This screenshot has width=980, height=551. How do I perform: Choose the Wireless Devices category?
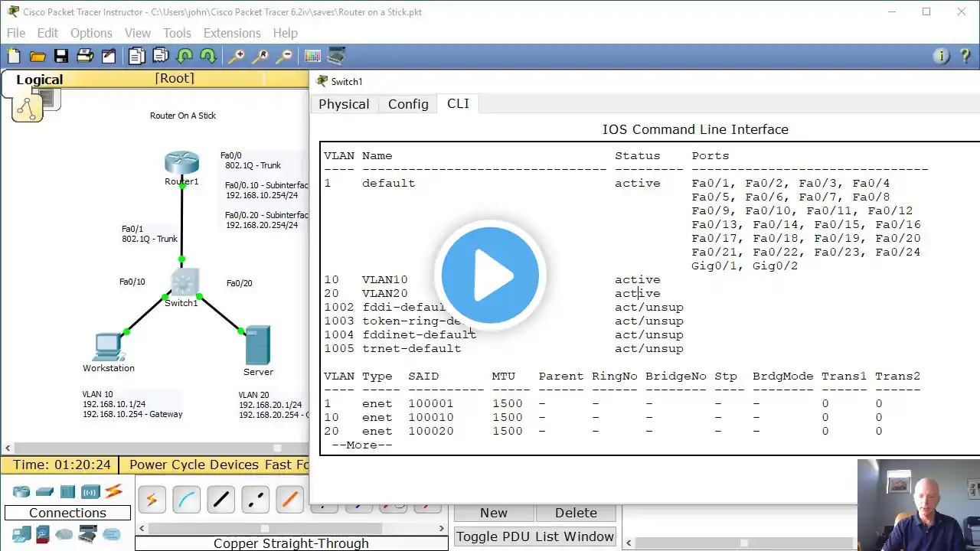pyautogui.click(x=90, y=492)
